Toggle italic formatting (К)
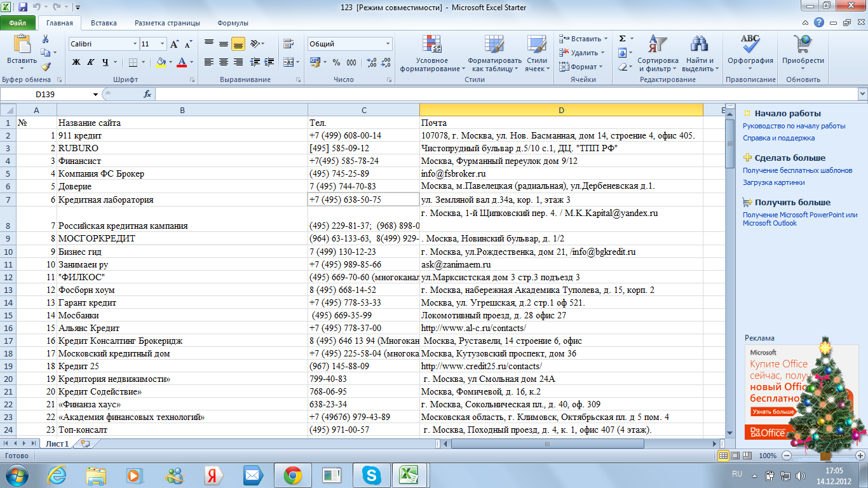Viewport: 868px width, 488px height. point(91,62)
